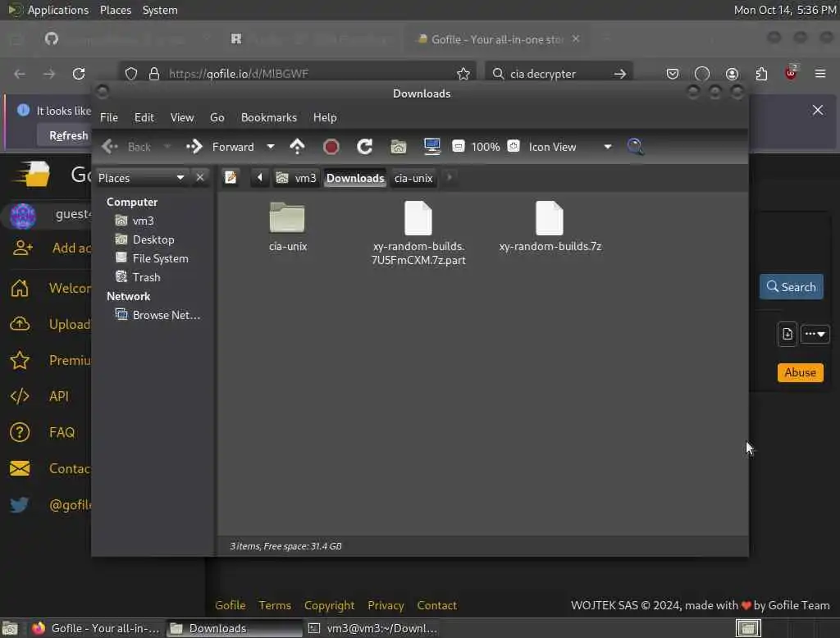Open the Bookmarks menu

click(x=269, y=117)
